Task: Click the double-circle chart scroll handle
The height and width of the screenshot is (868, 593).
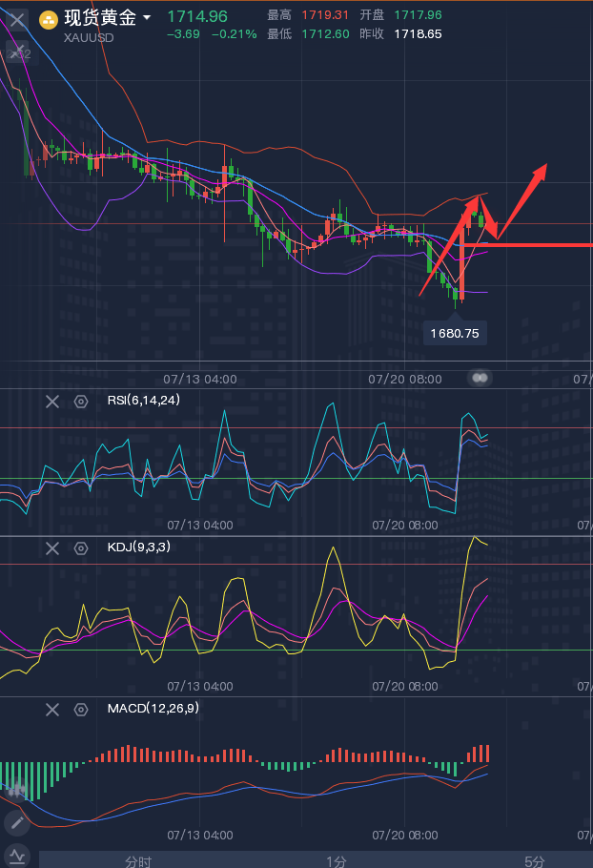Action: click(480, 378)
